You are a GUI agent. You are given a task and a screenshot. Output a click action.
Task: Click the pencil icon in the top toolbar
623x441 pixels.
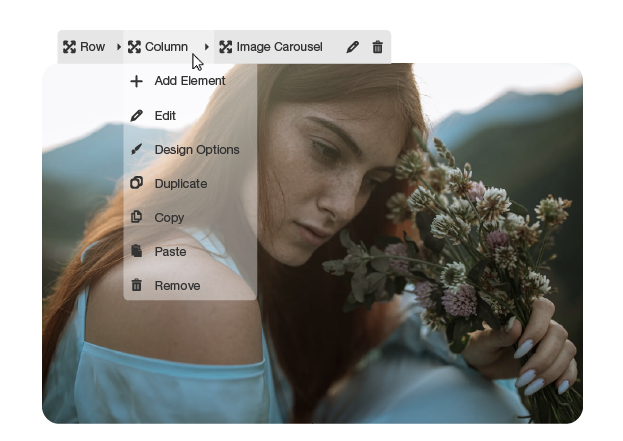(x=352, y=47)
